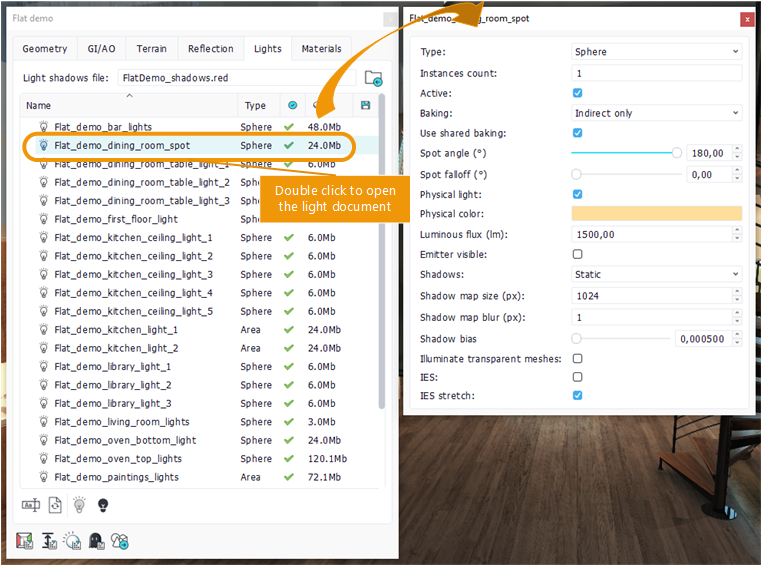Select Flat_demo_kitchen_light_1 in the lights list
The width and height of the screenshot is (762, 566).
(x=116, y=330)
